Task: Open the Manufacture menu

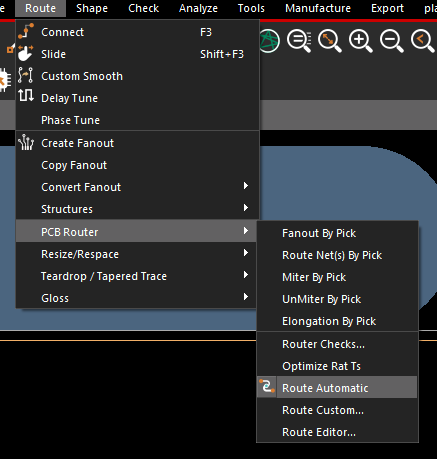Action: pos(318,8)
